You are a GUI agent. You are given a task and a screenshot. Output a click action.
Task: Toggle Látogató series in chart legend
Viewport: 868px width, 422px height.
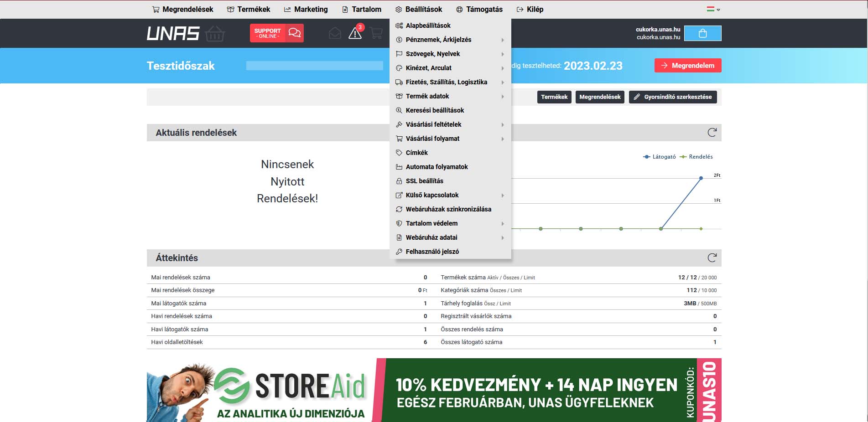coord(660,157)
